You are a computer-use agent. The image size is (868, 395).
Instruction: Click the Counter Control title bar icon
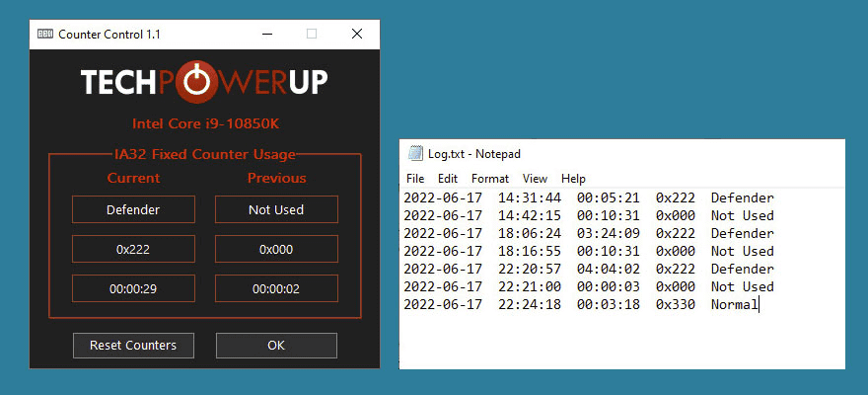(44, 34)
